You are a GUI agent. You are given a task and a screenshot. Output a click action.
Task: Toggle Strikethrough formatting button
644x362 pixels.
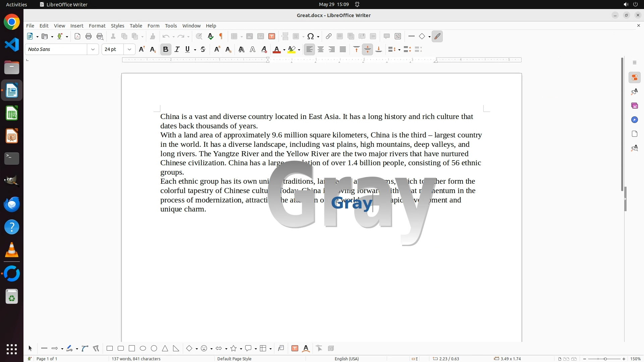pos(203,50)
